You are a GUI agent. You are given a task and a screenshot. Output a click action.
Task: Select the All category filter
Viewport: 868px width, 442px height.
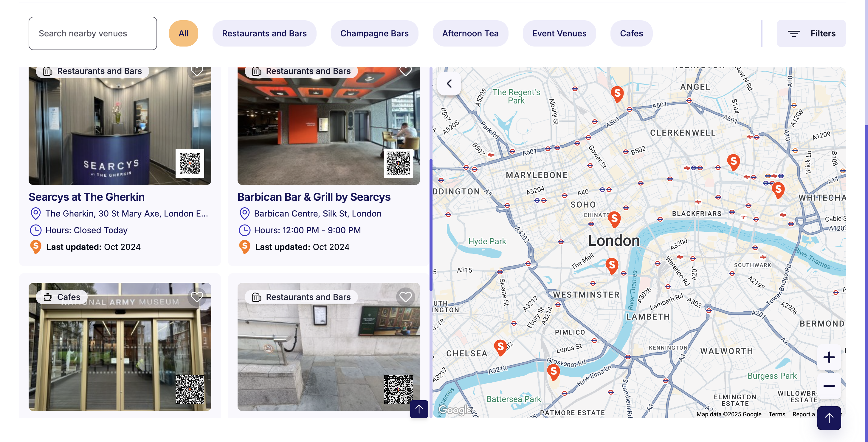point(183,33)
